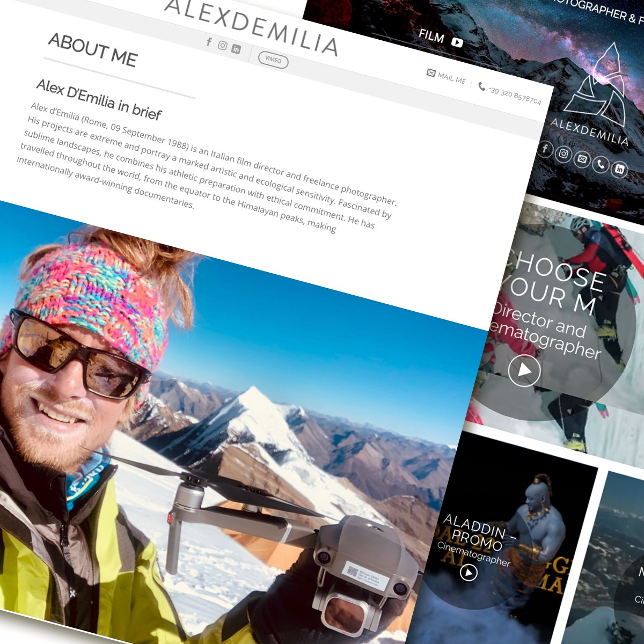This screenshot has height=644, width=644.
Task: Play the Director and Cinematographer video
Action: [524, 370]
